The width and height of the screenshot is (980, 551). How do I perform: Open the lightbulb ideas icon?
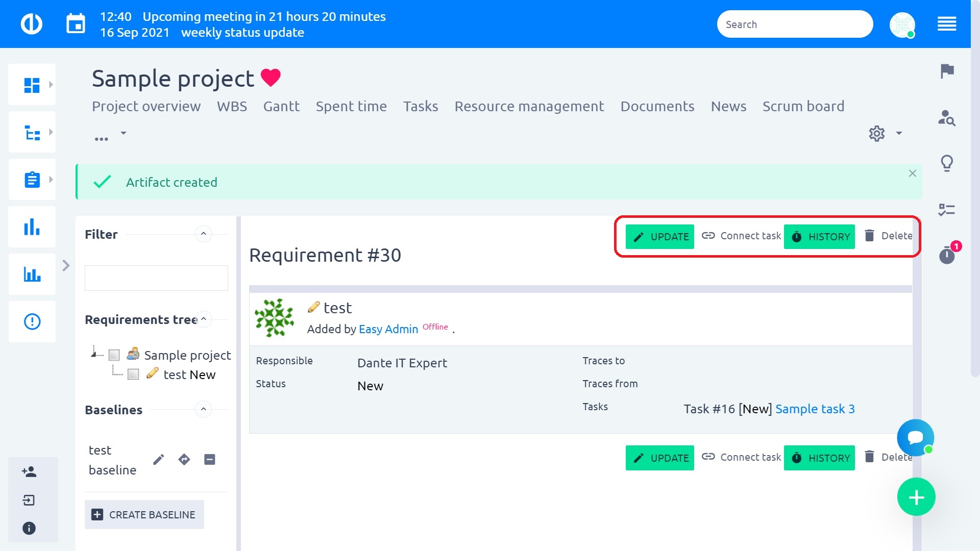click(947, 163)
